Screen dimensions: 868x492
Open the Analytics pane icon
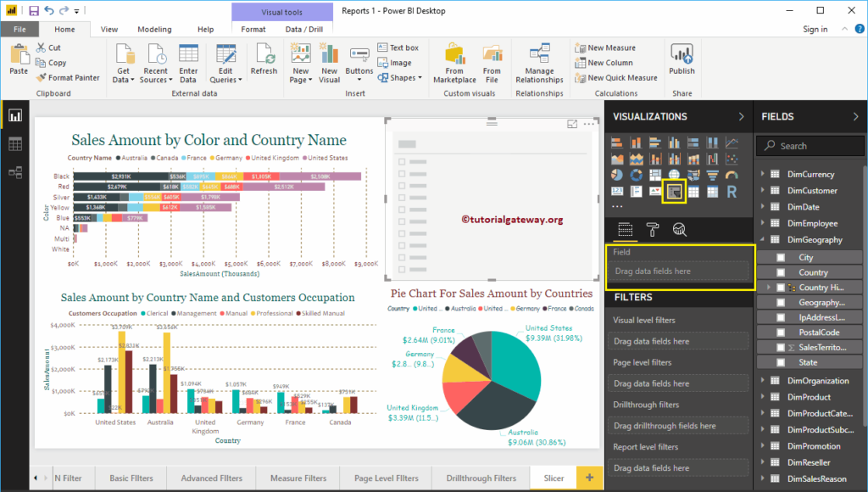[x=679, y=229]
